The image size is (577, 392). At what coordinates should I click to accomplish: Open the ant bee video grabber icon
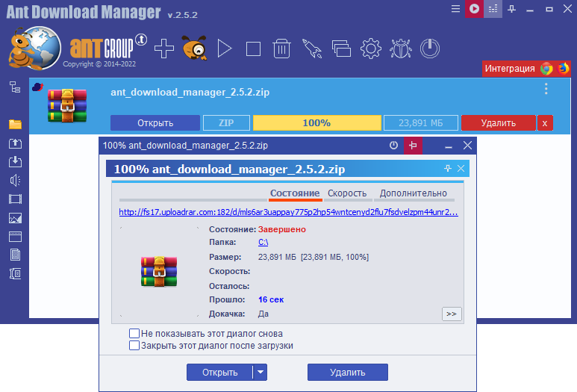[x=194, y=48]
